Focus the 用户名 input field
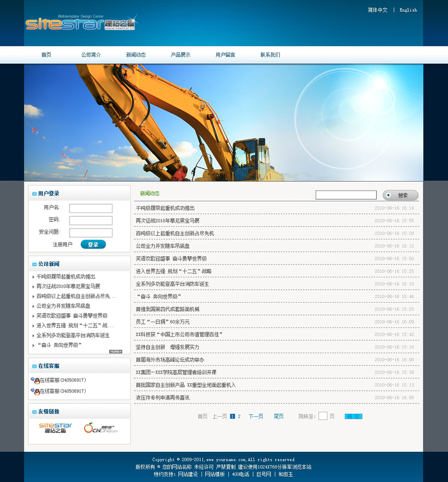 point(91,208)
